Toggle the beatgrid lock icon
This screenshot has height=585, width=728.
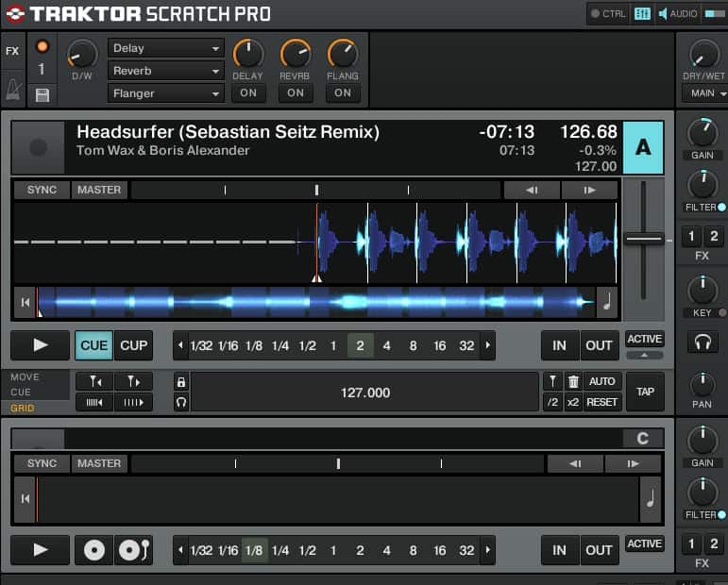click(x=181, y=382)
